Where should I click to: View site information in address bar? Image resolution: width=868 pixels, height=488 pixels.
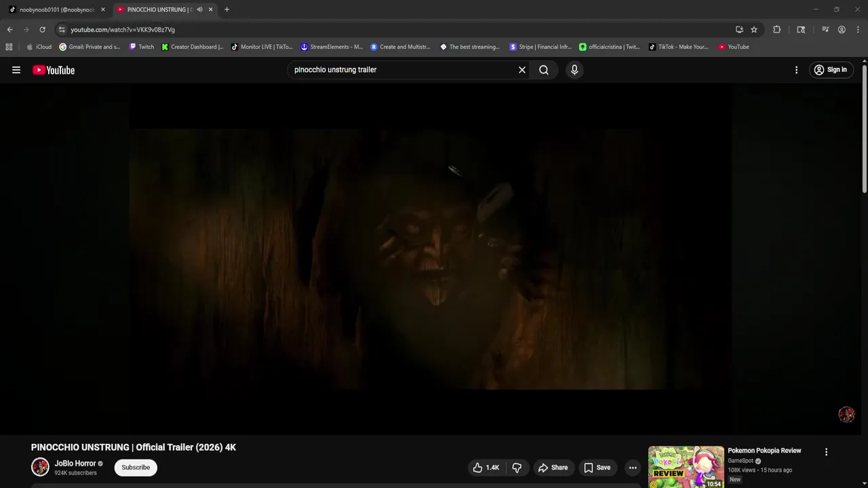coord(62,30)
